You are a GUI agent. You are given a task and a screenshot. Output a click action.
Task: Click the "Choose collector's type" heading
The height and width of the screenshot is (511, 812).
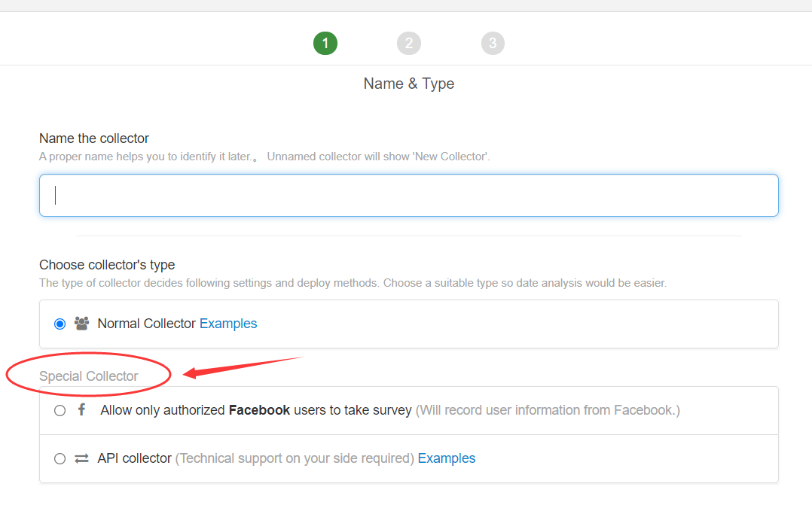tap(107, 265)
